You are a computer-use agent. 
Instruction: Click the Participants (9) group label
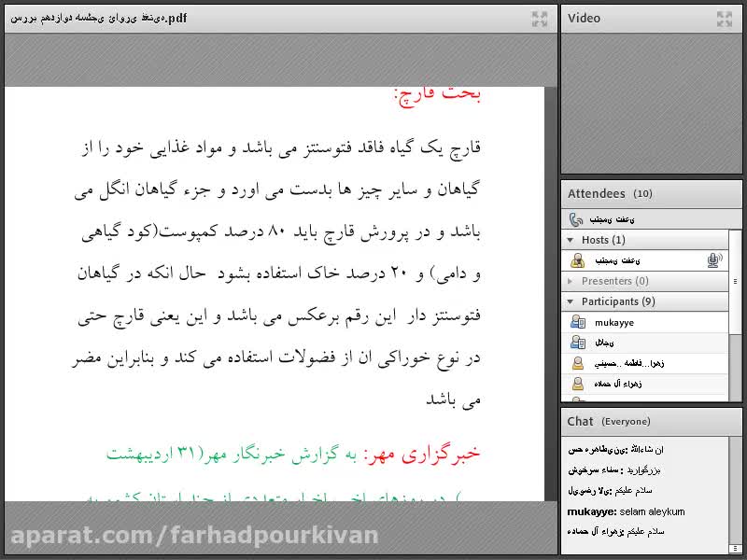point(618,301)
